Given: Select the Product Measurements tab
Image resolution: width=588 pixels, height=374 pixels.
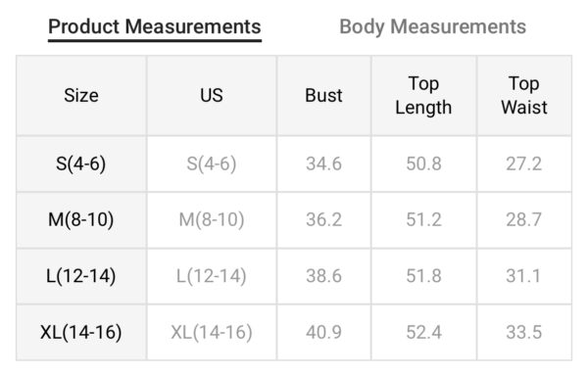Looking at the screenshot, I should coord(155,27).
